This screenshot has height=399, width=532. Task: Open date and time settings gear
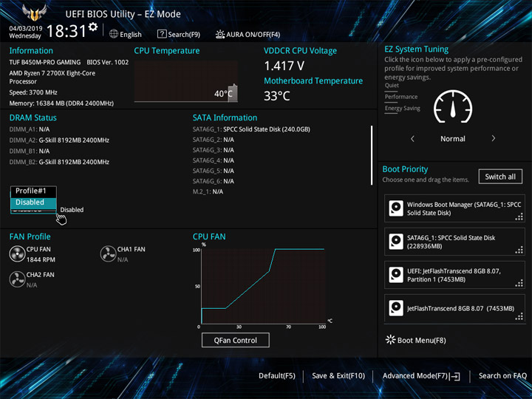click(x=93, y=27)
